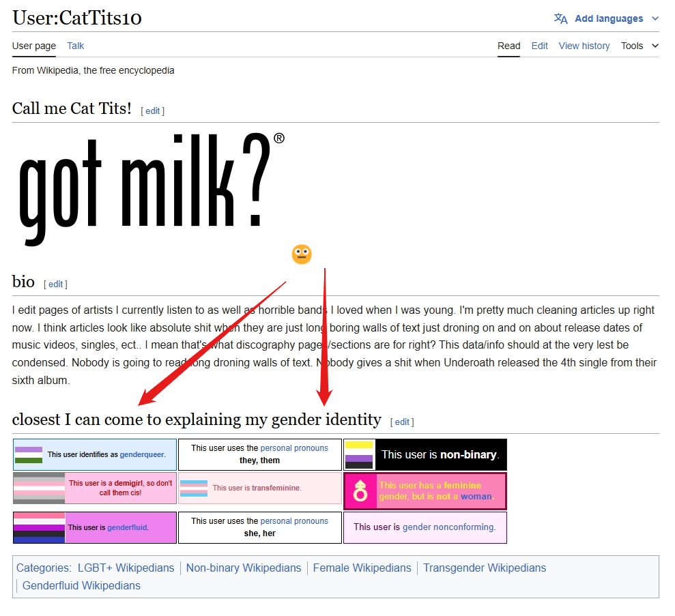This screenshot has width=675, height=616.
Task: Expand the Add languages dropdown chevron
Action: (655, 18)
